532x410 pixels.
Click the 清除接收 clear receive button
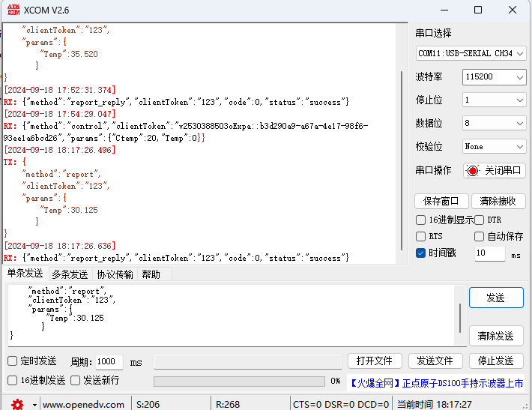498,201
